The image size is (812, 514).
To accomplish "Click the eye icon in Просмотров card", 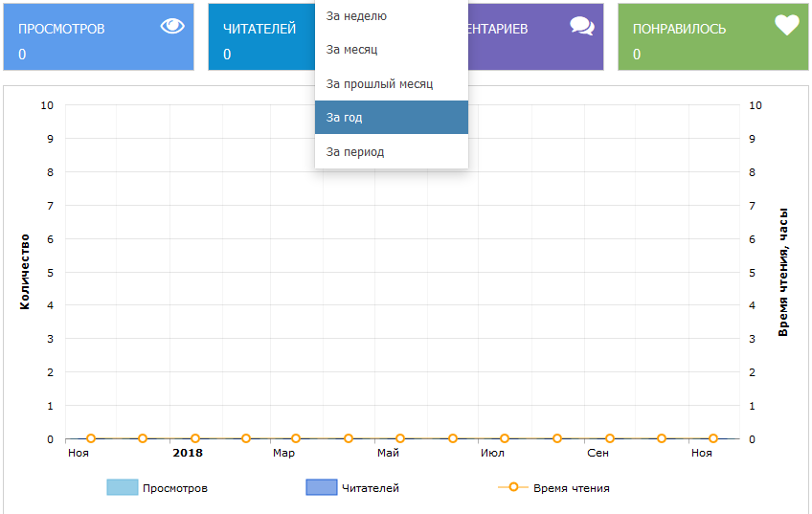I will coord(172,27).
